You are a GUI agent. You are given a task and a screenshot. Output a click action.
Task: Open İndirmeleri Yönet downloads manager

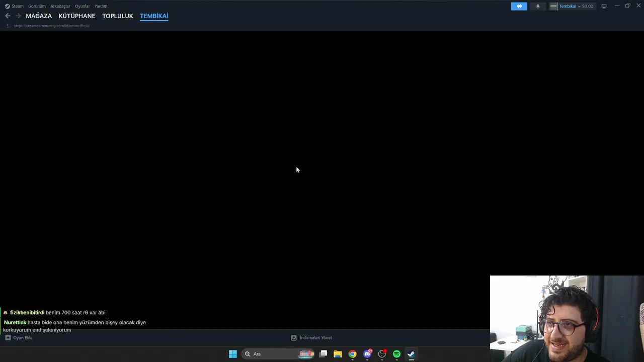311,338
